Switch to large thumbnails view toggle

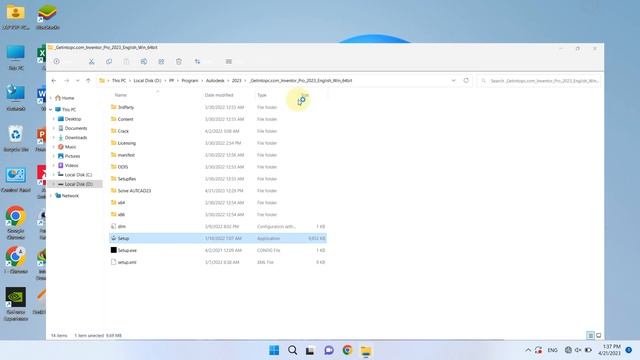[598, 336]
